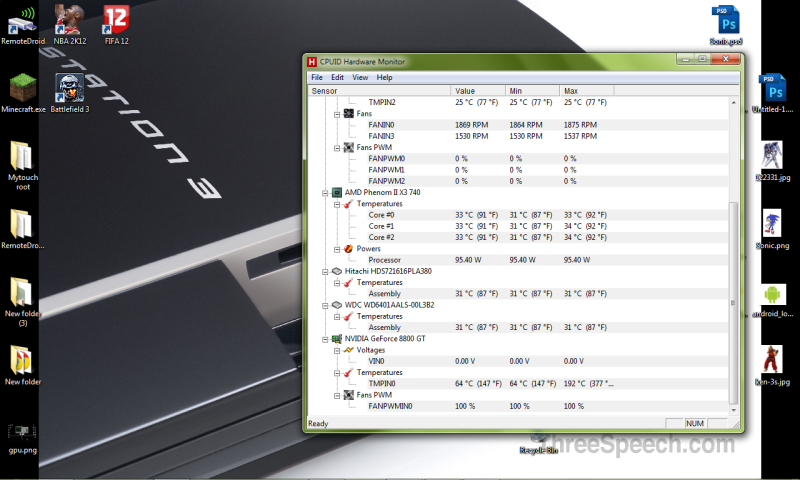Image resolution: width=800 pixels, height=480 pixels.
Task: Open the Mytouch root folder
Action: pyautogui.click(x=22, y=166)
